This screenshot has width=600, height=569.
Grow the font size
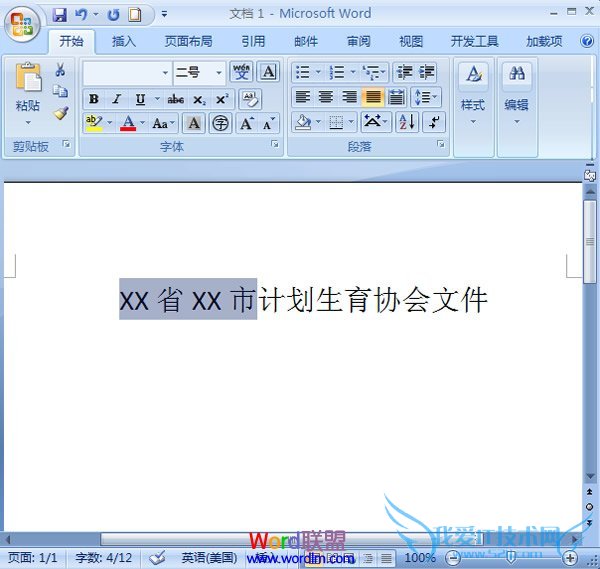click(x=246, y=123)
